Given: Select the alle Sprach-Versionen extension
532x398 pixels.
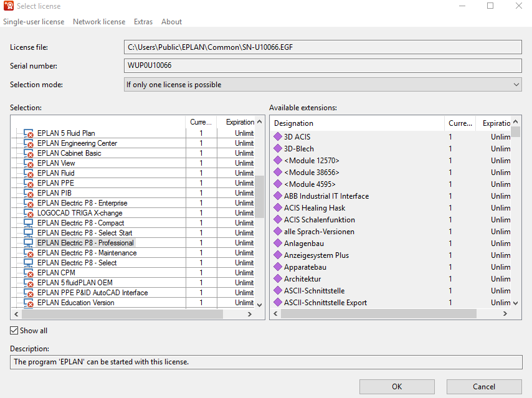Looking at the screenshot, I should click(x=319, y=232).
